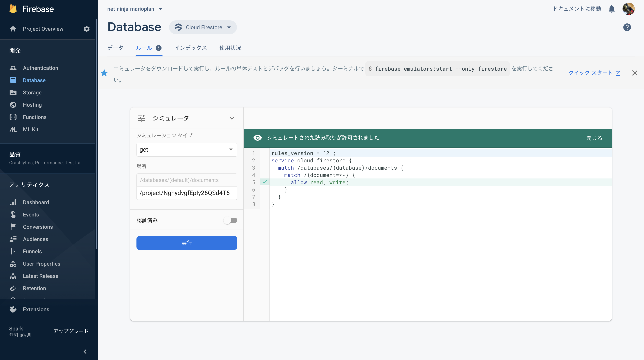Click the Dashboard bar chart icon
The width and height of the screenshot is (644, 360).
13,202
